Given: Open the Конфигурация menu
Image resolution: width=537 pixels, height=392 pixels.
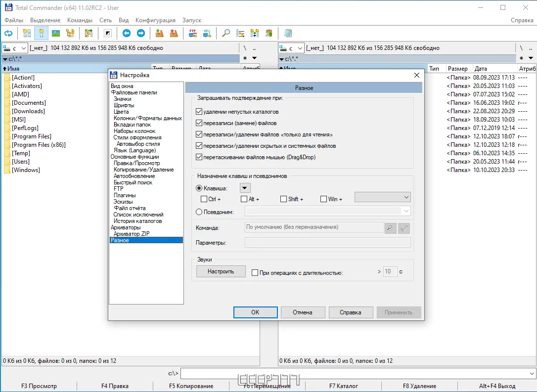Looking at the screenshot, I should click(x=155, y=20).
